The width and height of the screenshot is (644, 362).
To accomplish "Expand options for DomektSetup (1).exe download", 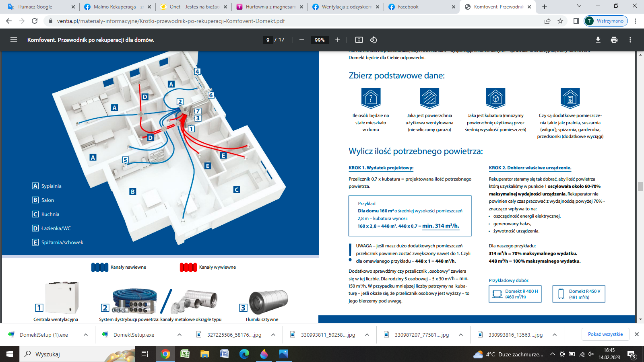I will point(86,335).
